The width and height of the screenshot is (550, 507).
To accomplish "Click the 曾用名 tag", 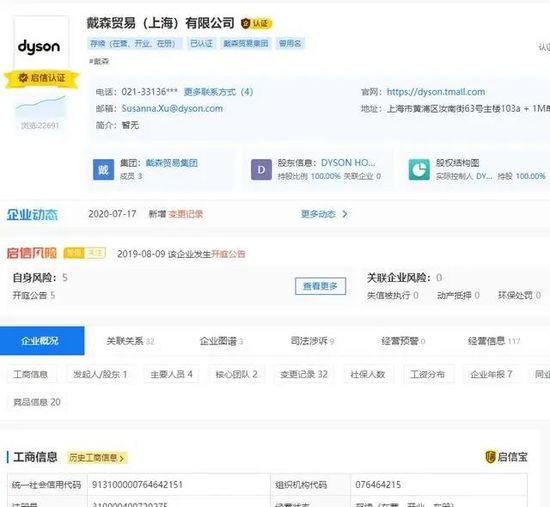I will [x=290, y=44].
